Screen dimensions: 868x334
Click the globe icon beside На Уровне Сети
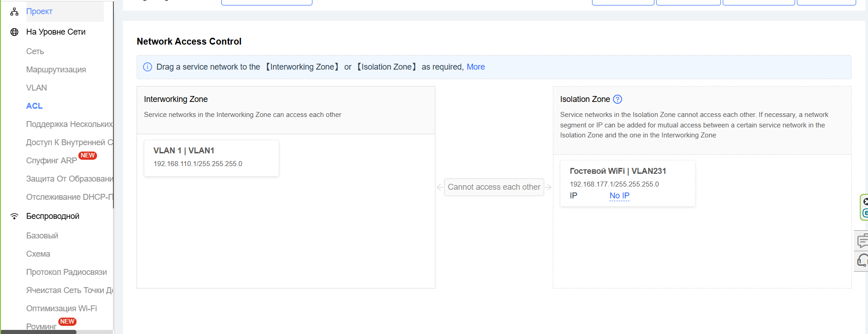pyautogui.click(x=15, y=32)
